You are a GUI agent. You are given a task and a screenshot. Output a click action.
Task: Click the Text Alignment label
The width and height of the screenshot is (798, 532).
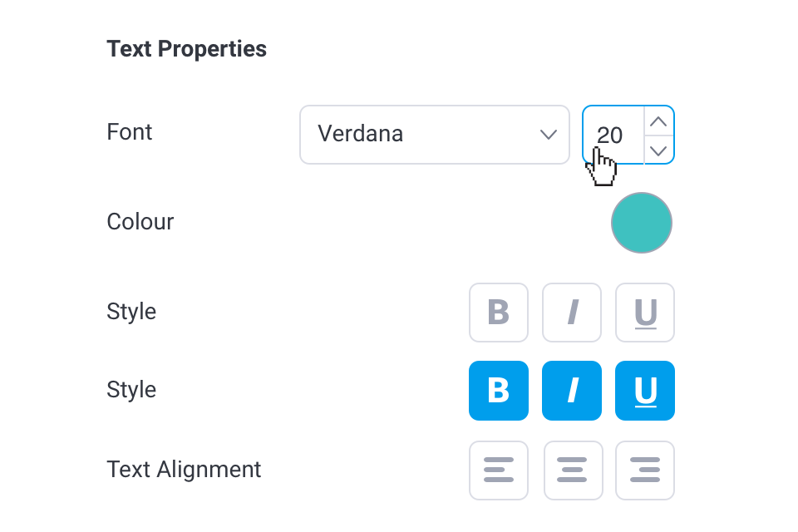(x=184, y=470)
